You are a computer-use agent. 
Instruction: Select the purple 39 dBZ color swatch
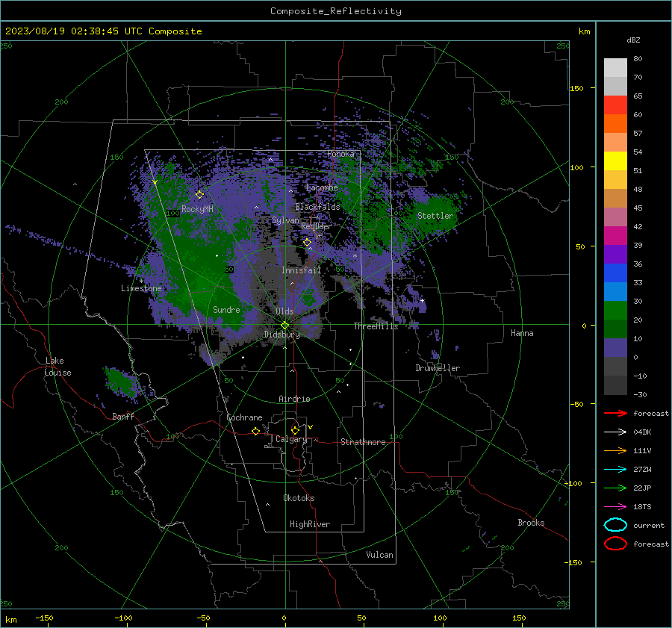[615, 254]
